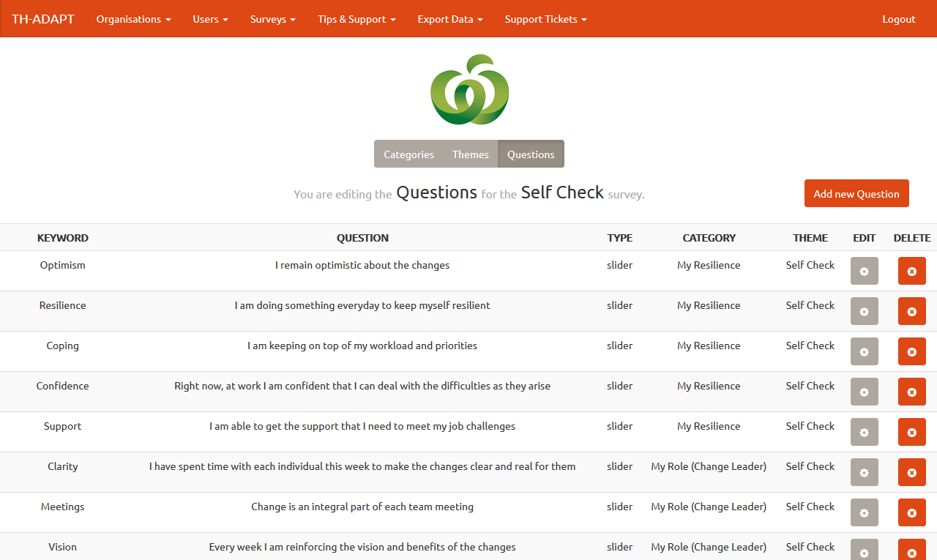Expand the Users dropdown
This screenshot has width=937, height=560.
pyautogui.click(x=211, y=19)
